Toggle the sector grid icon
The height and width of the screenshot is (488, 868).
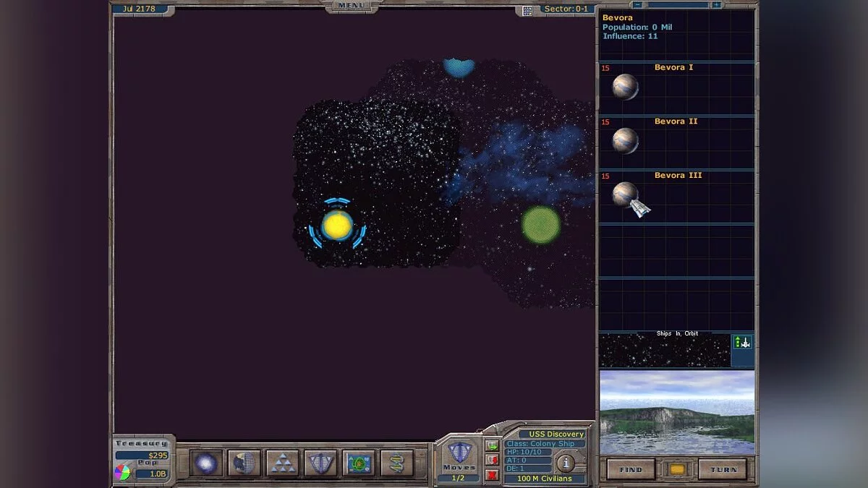click(528, 10)
